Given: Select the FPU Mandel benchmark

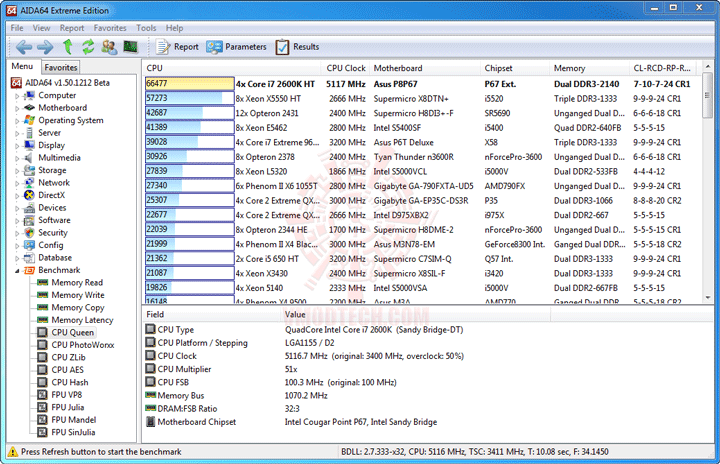Looking at the screenshot, I should click(x=73, y=419).
